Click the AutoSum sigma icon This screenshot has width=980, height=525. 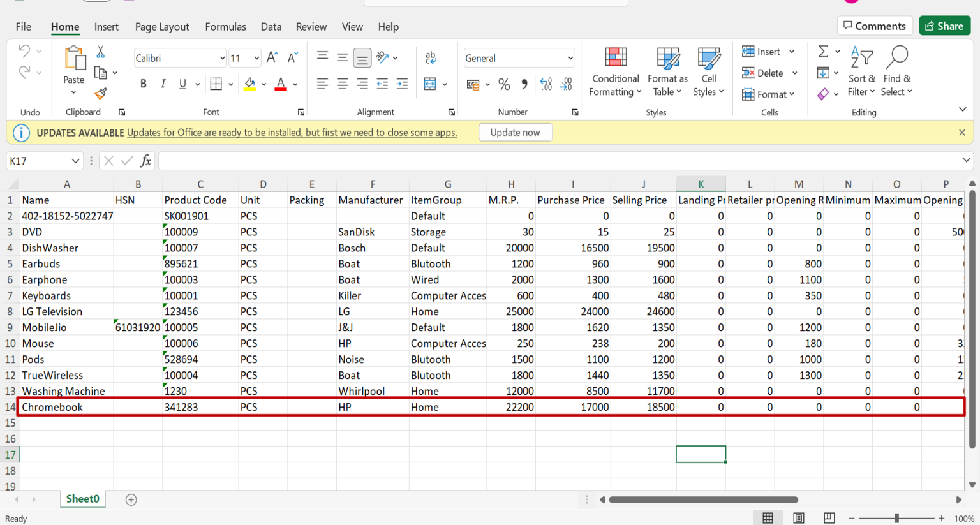tap(824, 51)
